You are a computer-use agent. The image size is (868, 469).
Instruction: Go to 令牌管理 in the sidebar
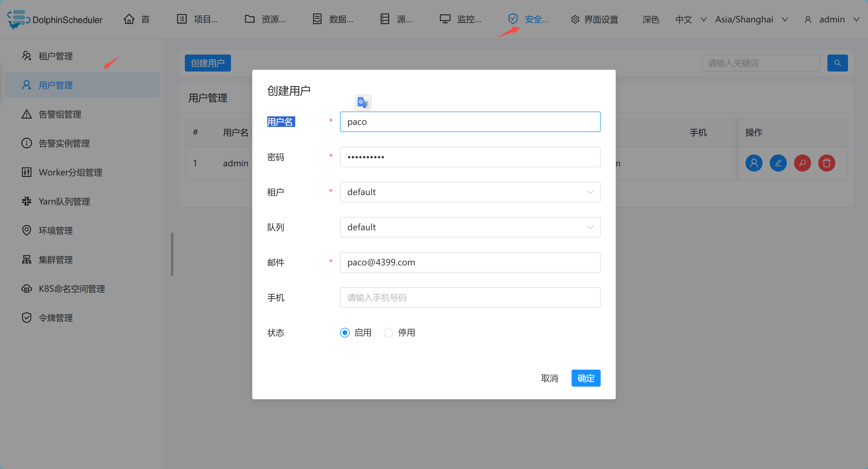(x=55, y=318)
